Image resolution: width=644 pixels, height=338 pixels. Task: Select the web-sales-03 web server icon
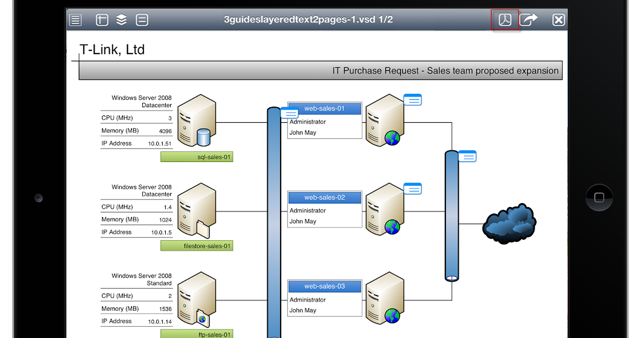pos(384,298)
